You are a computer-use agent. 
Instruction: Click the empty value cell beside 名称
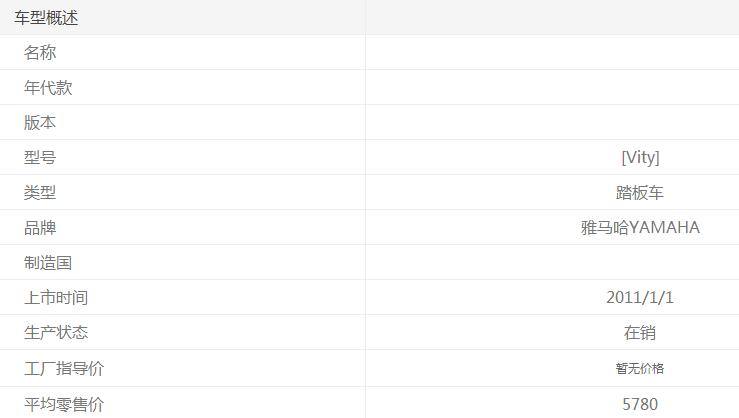[x=552, y=53]
